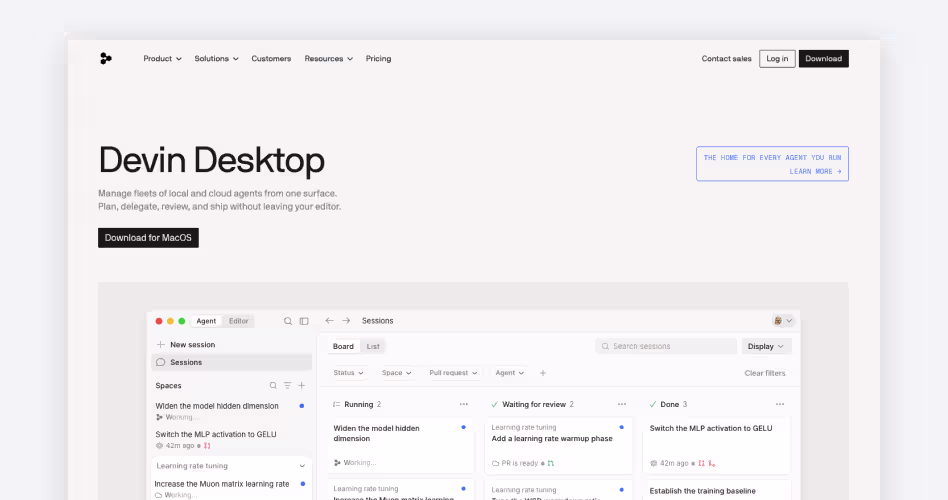Click the Log in button

777,59
